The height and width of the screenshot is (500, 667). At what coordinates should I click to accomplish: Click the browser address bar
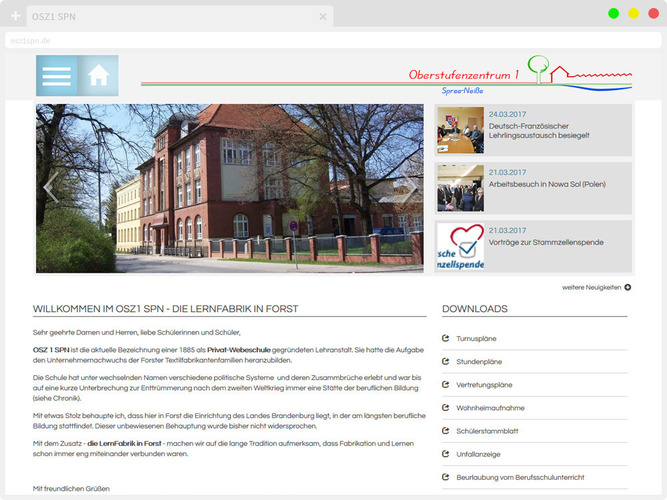(300, 41)
